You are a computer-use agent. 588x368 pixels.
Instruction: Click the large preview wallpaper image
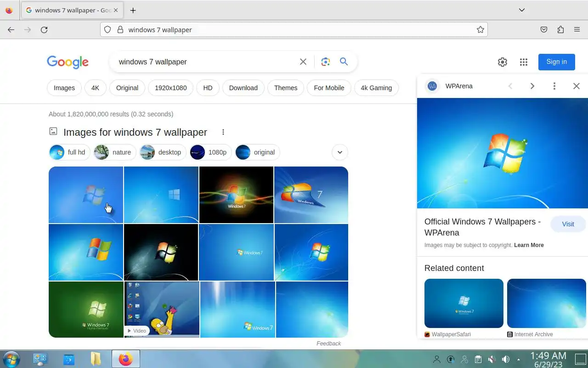[x=503, y=153]
